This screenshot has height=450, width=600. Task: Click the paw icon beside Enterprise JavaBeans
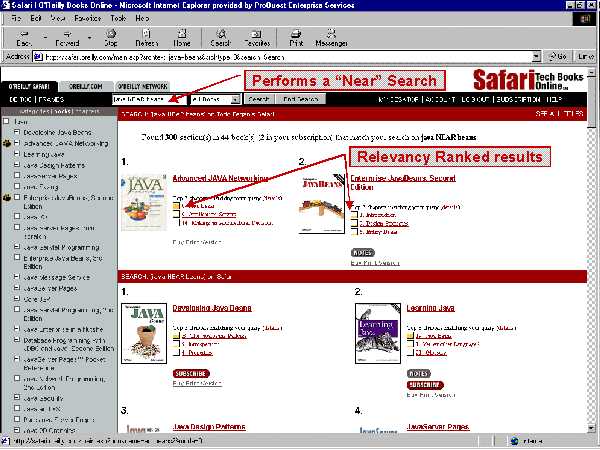point(7,198)
